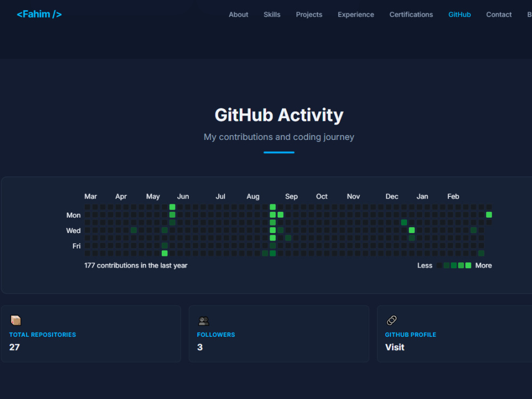Image resolution: width=532 pixels, height=399 pixels.
Task: Click the followers people icon
Action: pyautogui.click(x=204, y=320)
